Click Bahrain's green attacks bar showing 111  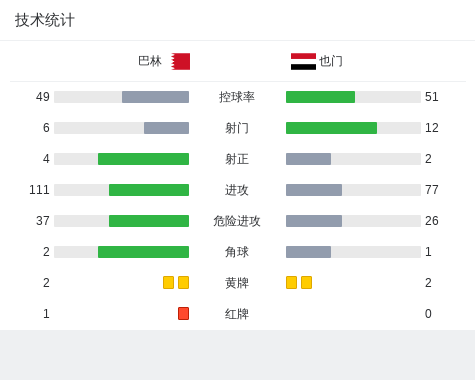tap(149, 190)
